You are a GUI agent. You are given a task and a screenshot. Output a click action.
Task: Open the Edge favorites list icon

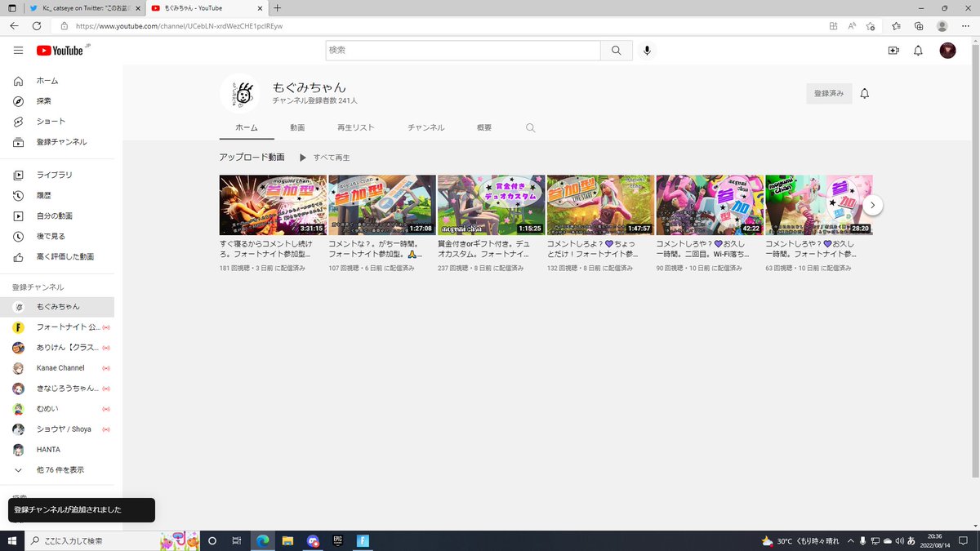[896, 26]
